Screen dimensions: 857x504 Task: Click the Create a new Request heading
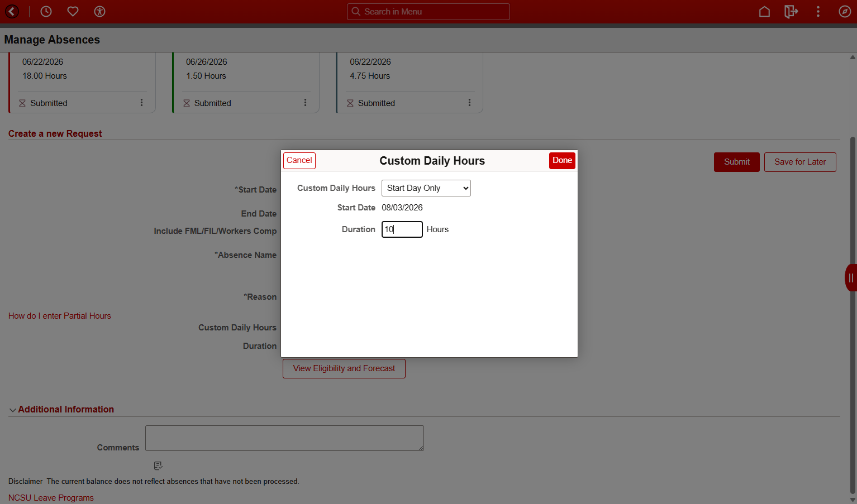pos(55,133)
